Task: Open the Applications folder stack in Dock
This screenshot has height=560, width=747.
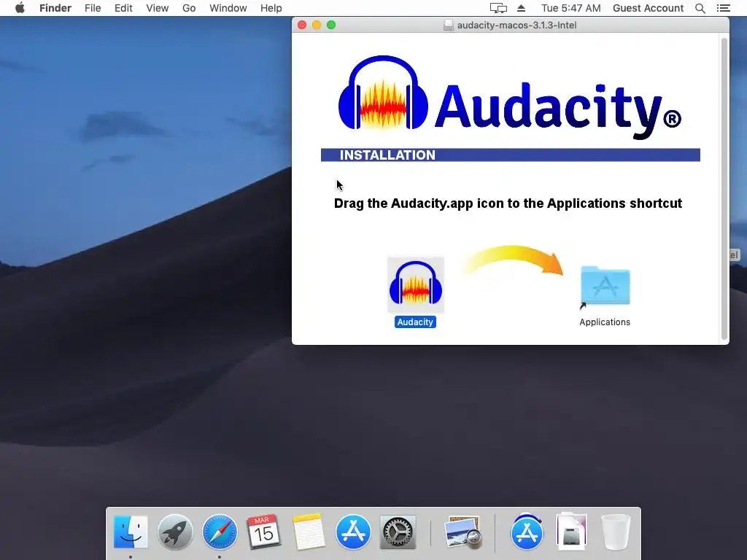Action: [527, 532]
